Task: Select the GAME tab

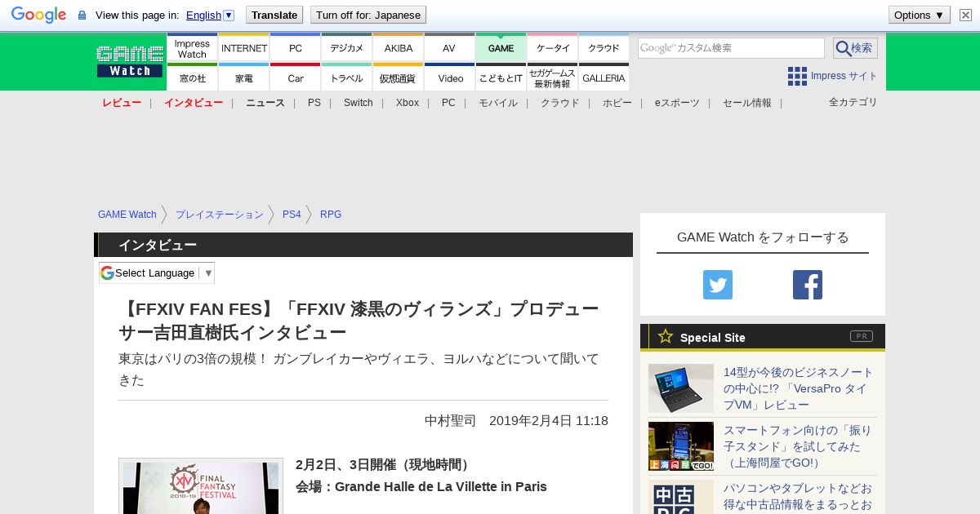Action: pos(501,47)
